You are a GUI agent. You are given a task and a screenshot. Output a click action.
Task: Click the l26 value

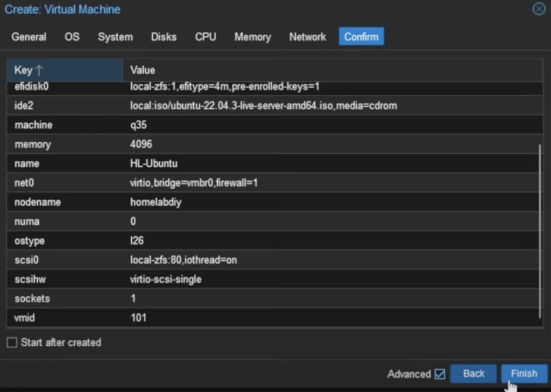point(137,240)
